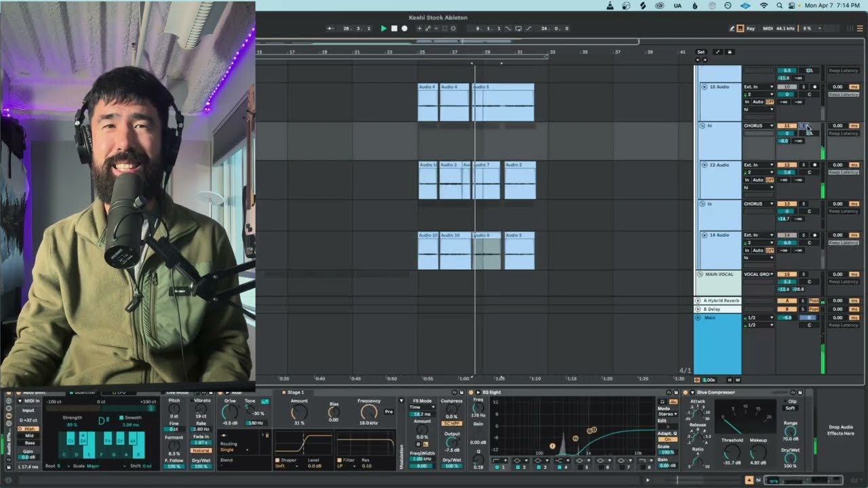Click the Natural vibrato button
This screenshot has height=488, width=868.
coord(201,451)
